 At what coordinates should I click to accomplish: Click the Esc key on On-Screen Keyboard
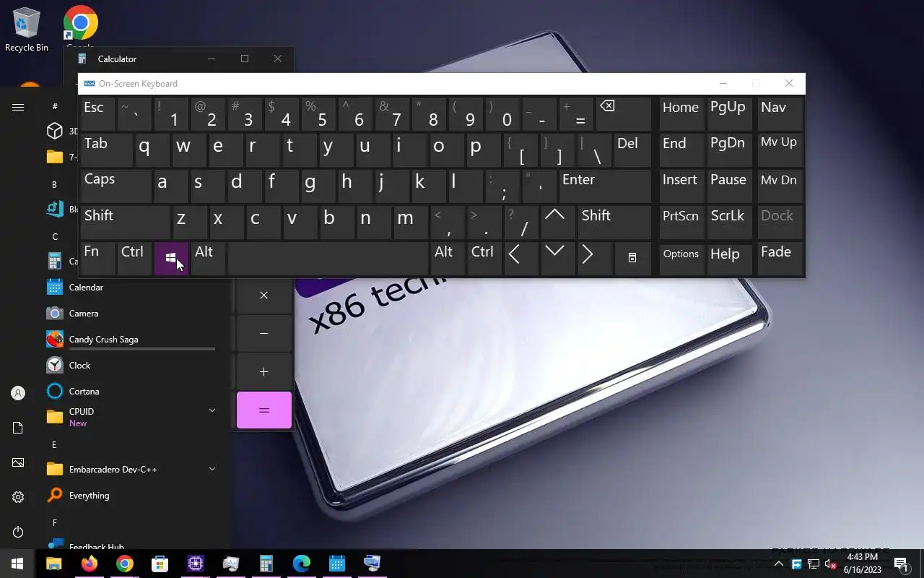coord(97,113)
